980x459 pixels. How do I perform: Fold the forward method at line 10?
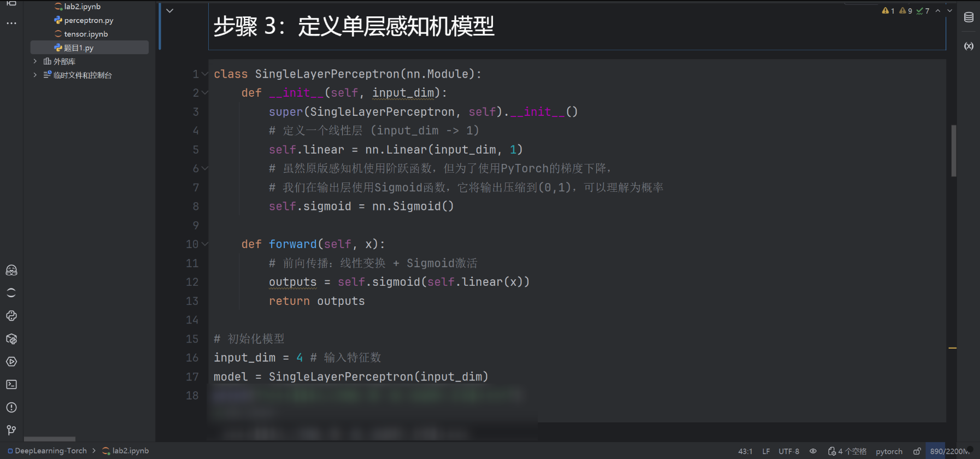[x=205, y=244]
